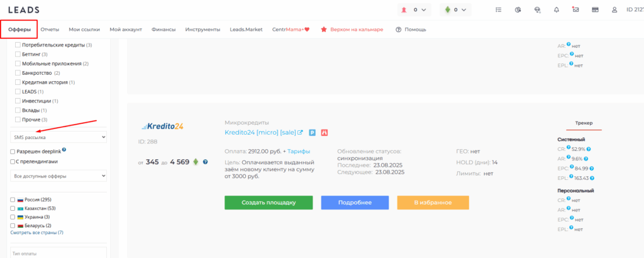
Task: Filter offers by Россия
Action: 13,199
